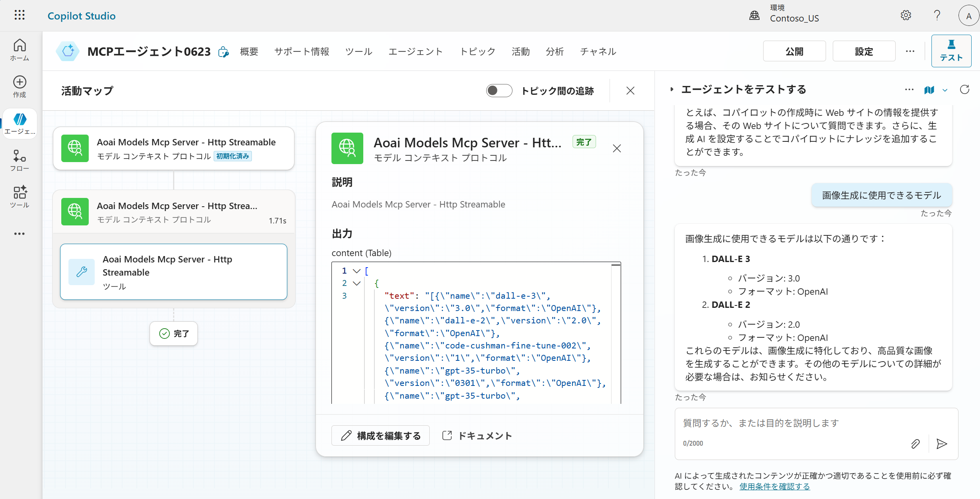
Task: Open the 使用条件を確認する link
Action: point(774,486)
